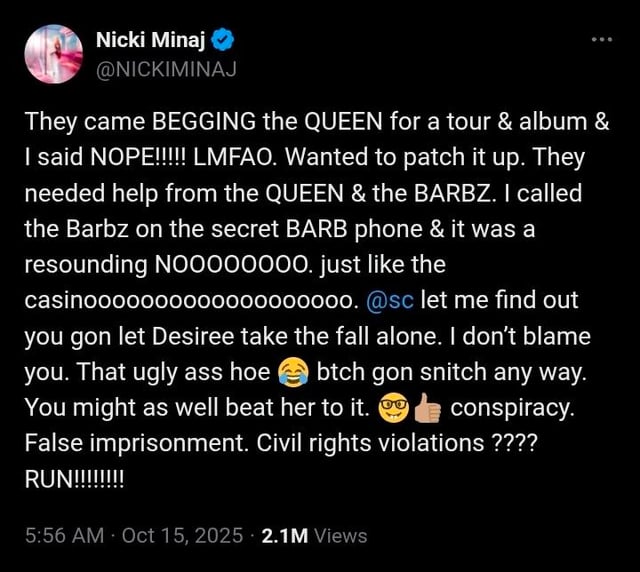Image resolution: width=640 pixels, height=572 pixels.
Task: Click the Nicki Minaj display name
Action: coord(151,41)
